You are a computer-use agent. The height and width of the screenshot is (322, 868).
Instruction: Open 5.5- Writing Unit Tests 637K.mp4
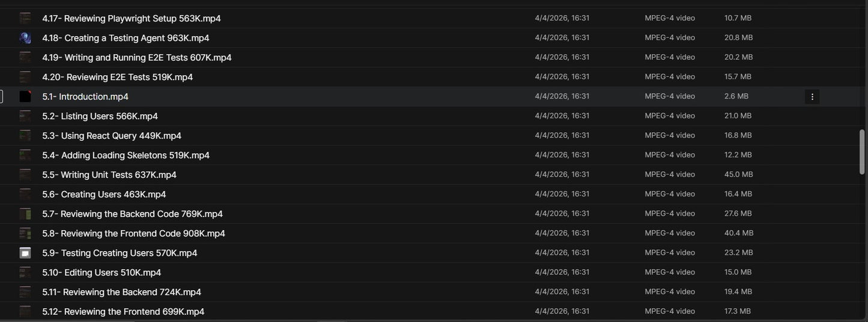click(x=109, y=175)
